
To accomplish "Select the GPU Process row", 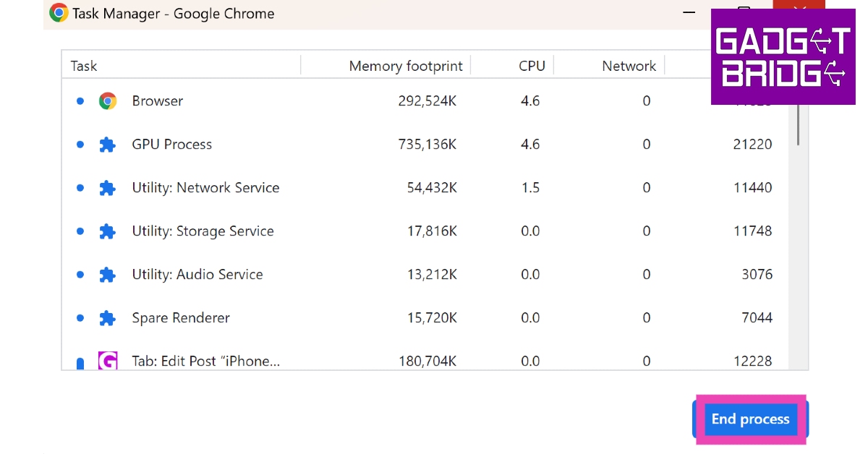I will pos(172,145).
